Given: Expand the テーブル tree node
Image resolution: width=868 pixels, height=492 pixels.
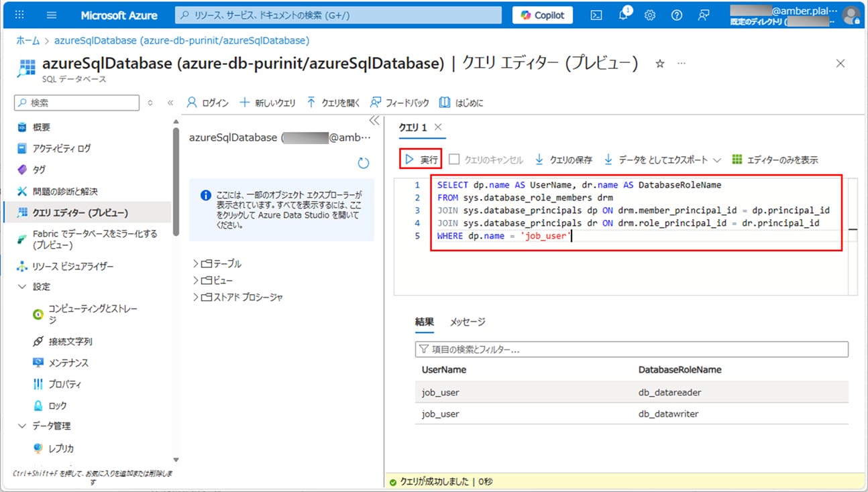Looking at the screenshot, I should (x=196, y=263).
